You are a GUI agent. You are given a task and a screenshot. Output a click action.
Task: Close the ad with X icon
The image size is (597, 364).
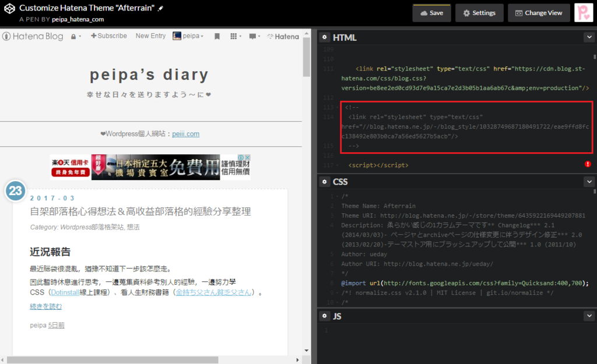247,157
